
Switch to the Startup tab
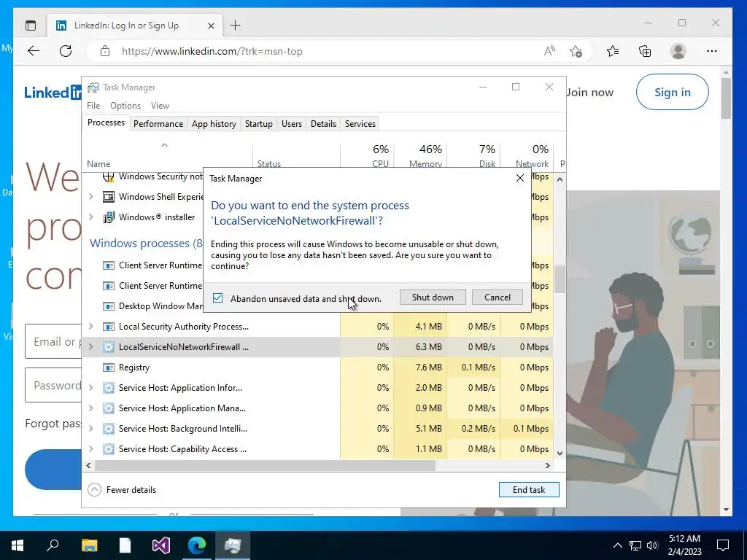click(259, 124)
